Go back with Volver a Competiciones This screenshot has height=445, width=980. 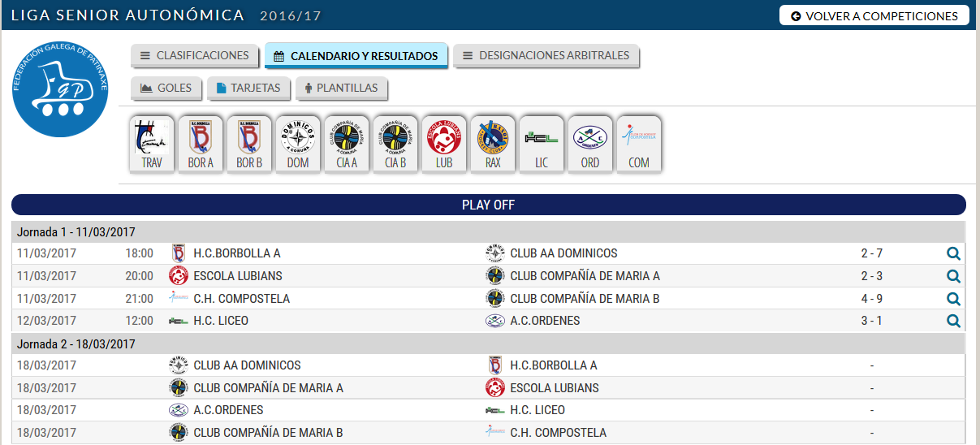pyautogui.click(x=874, y=15)
